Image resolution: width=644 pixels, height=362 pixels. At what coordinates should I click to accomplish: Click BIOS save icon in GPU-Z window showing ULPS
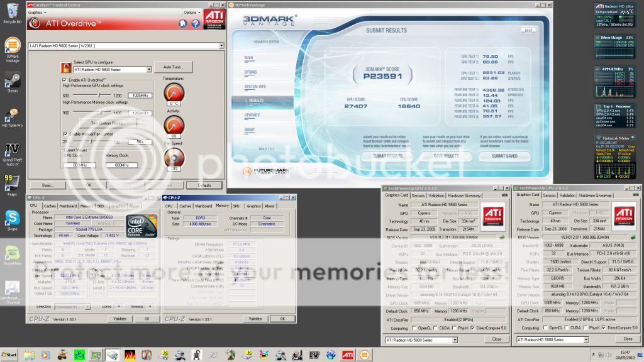[x=633, y=237]
